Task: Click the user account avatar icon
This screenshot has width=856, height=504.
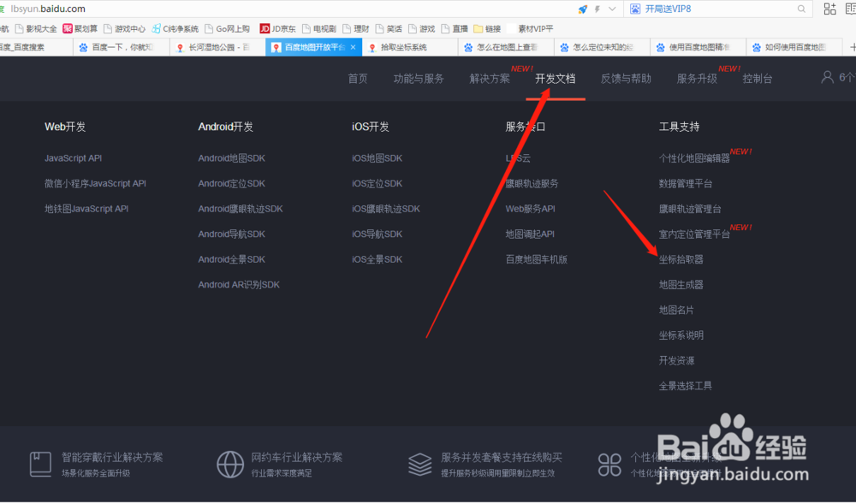Action: (x=827, y=77)
